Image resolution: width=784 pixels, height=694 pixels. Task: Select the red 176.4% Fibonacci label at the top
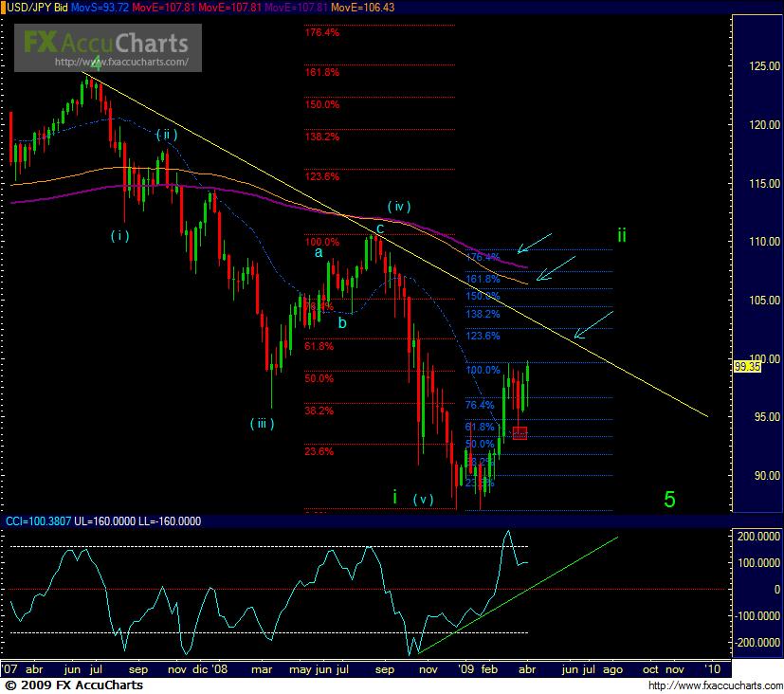click(x=322, y=32)
